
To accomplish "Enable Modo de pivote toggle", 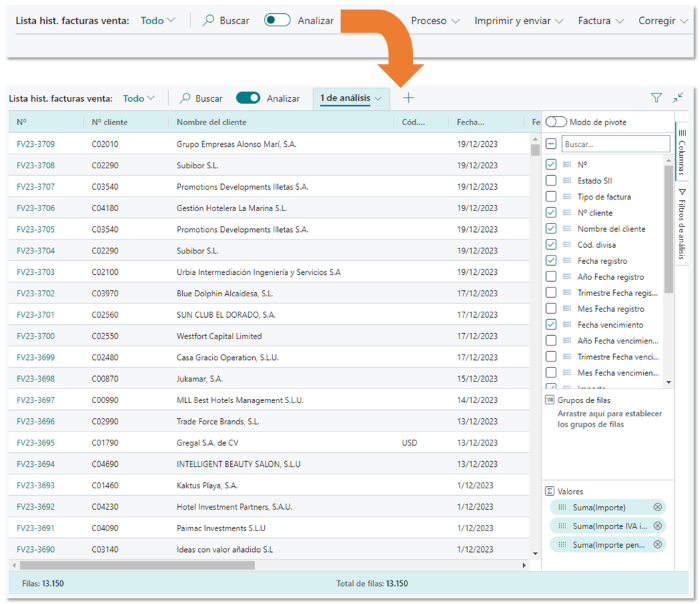I will [x=556, y=122].
